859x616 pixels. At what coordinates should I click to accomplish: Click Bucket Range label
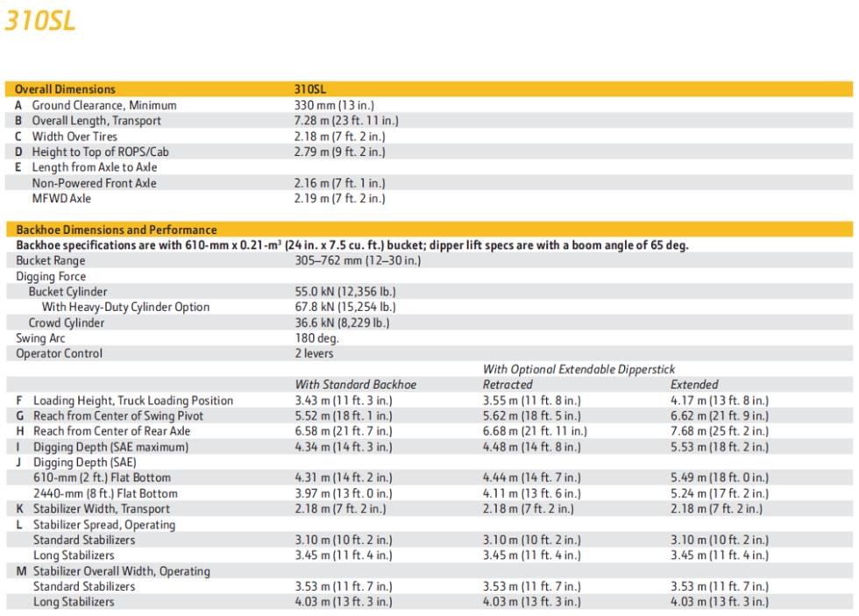tap(51, 260)
